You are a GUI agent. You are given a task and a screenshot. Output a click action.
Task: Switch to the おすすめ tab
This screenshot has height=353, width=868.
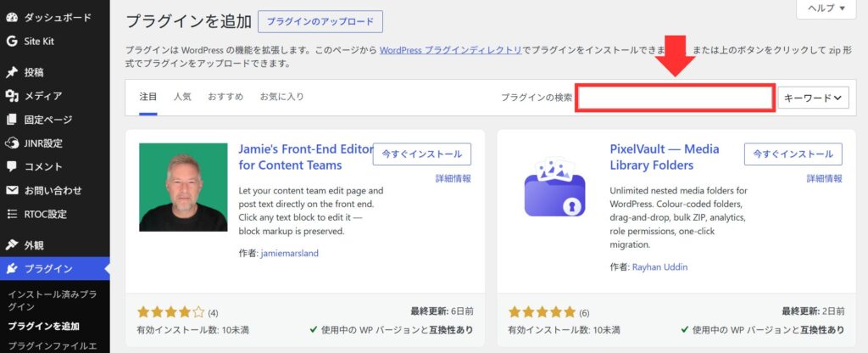[225, 97]
